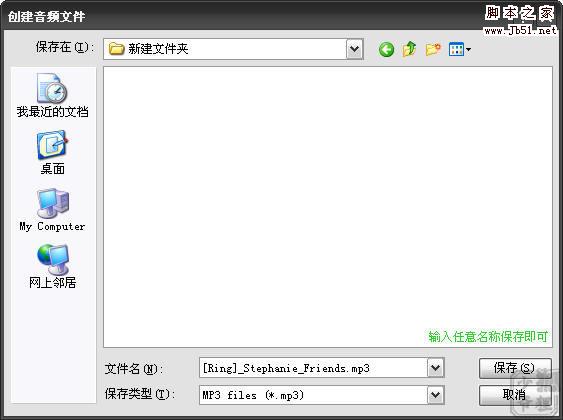Screen dimensions: 563x420
Task: Expand the 保存类型 dropdown arrow
Action: click(x=436, y=395)
